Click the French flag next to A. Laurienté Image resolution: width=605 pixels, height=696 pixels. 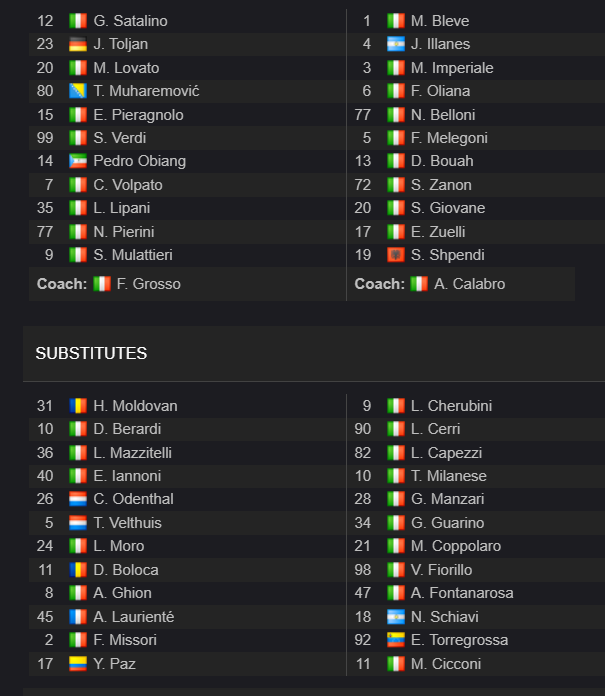point(78,617)
